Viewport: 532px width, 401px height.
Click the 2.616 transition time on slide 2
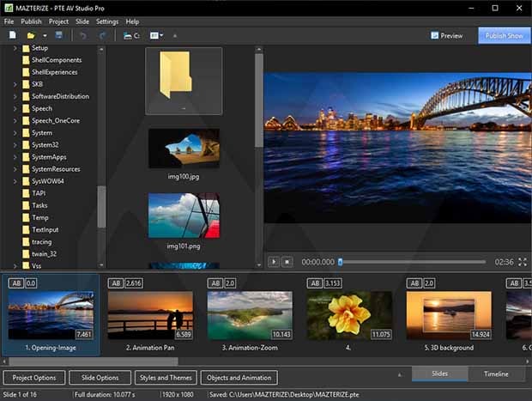[x=134, y=283]
